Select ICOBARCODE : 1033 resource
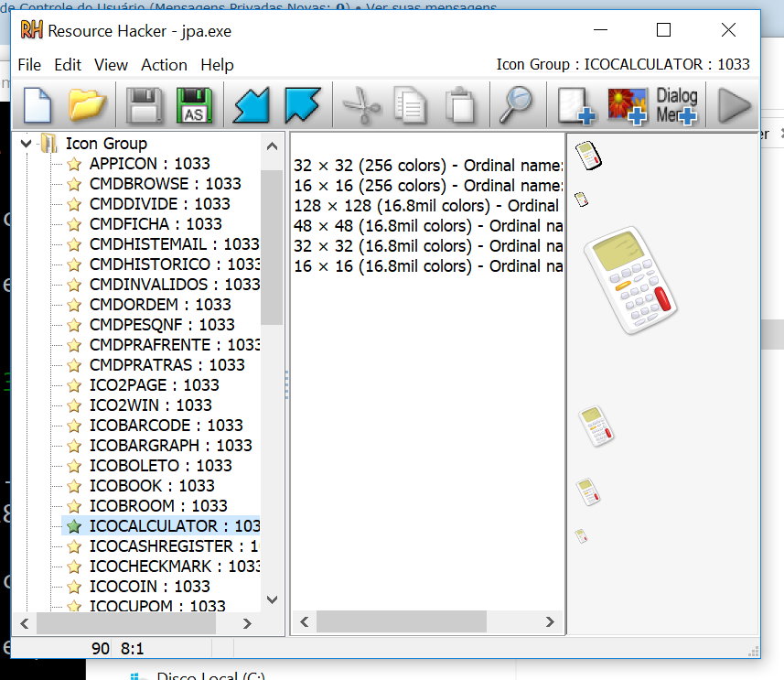Screen dimensions: 784x680 166,426
